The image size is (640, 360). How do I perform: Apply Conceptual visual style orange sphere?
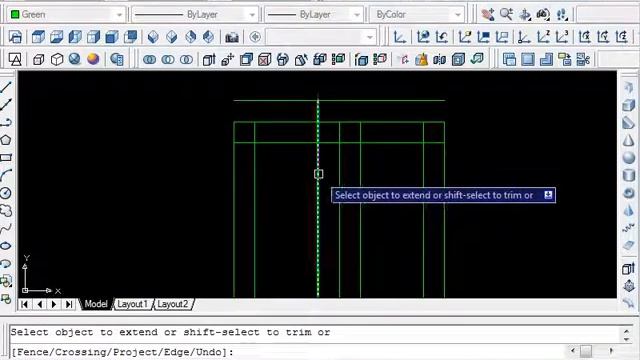tap(93, 60)
